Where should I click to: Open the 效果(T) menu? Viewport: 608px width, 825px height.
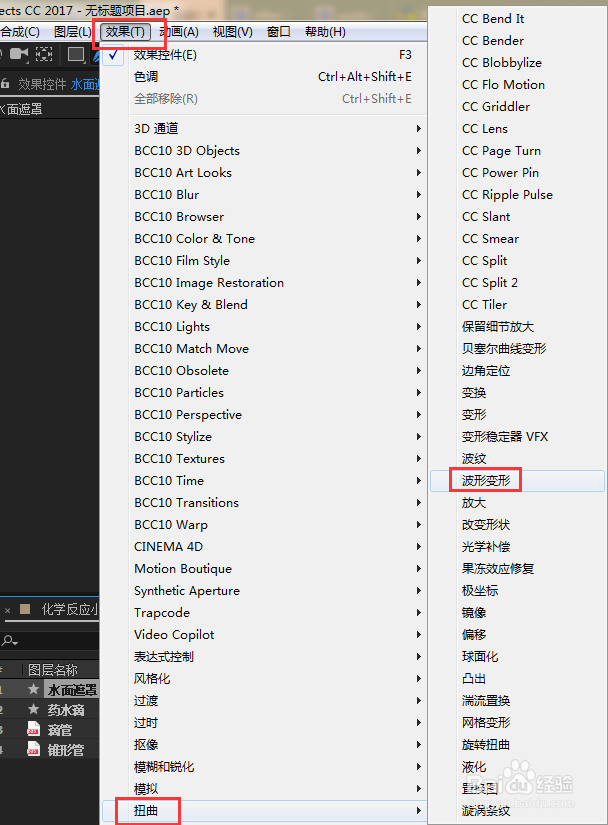tap(125, 32)
